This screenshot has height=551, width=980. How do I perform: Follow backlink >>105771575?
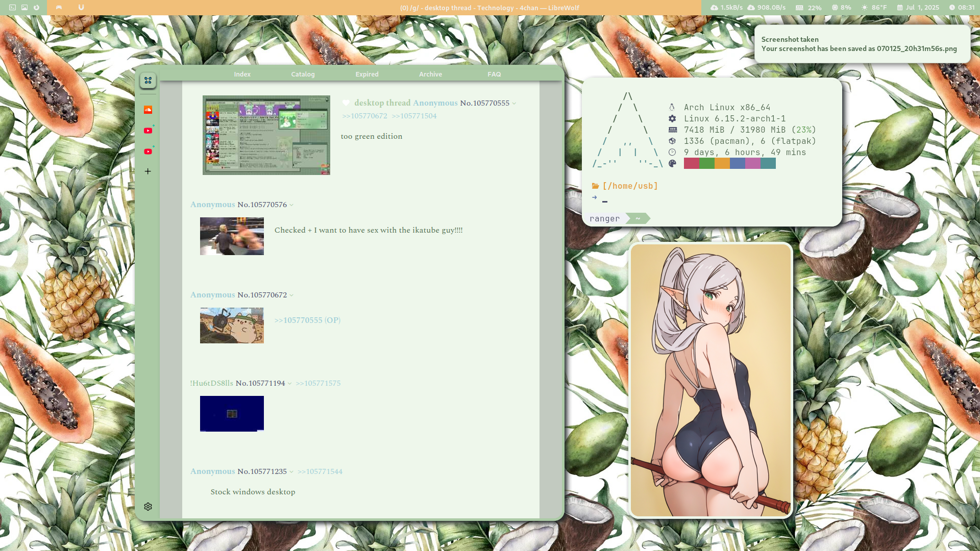[x=318, y=383]
